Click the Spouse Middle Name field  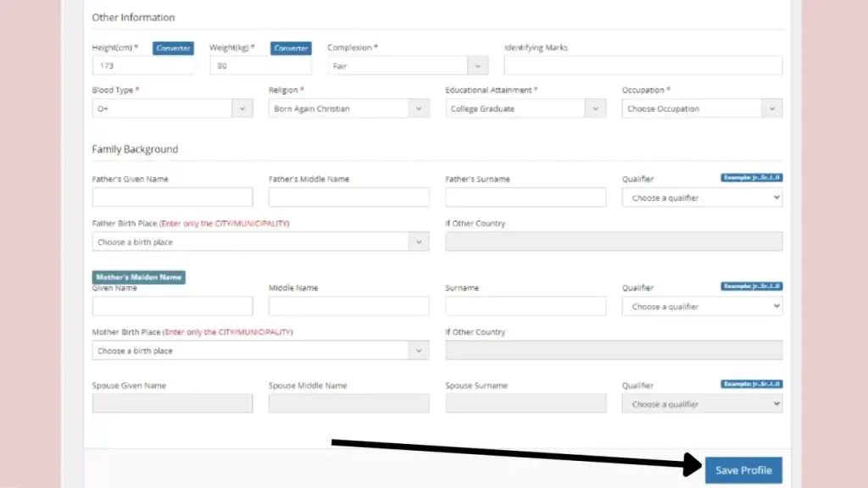pyautogui.click(x=348, y=403)
